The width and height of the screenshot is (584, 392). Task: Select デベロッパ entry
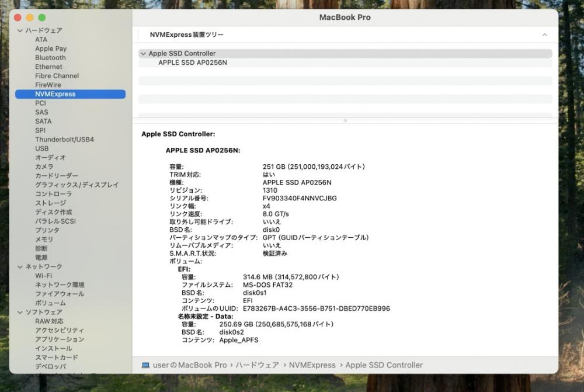pos(51,367)
